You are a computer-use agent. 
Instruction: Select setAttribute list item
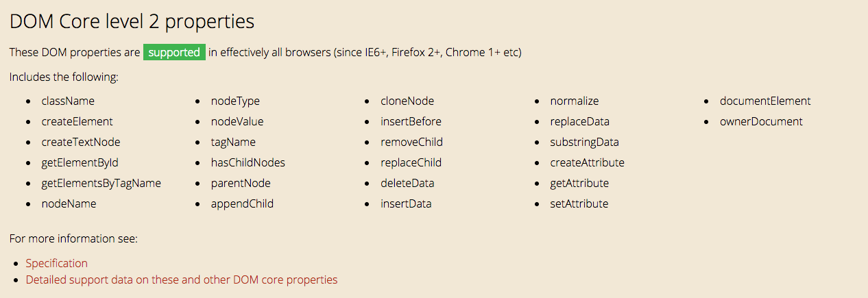pos(579,203)
